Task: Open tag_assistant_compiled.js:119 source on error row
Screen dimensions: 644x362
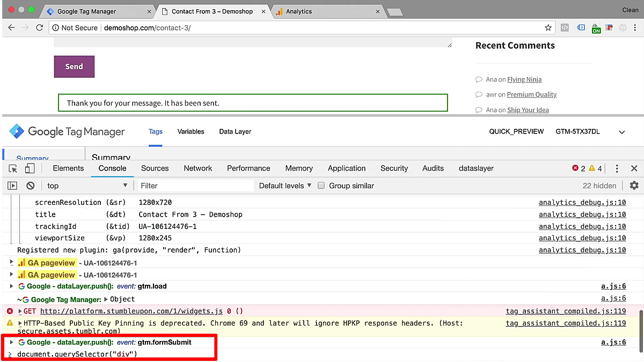Action: 566,311
